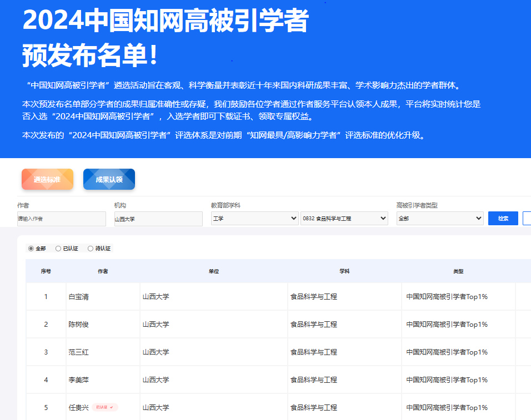Expand the 工学 discipline category dropdown

[x=254, y=219]
